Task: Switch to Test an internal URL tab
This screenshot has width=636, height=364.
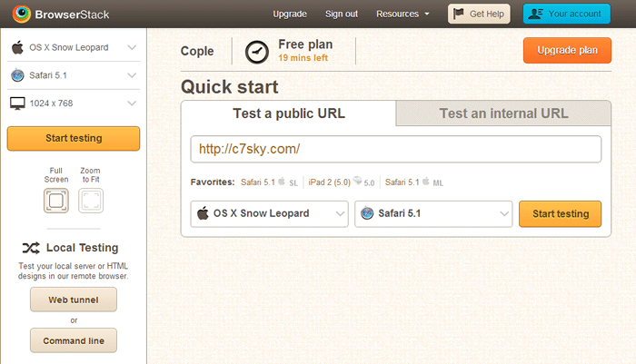Action: [x=503, y=113]
